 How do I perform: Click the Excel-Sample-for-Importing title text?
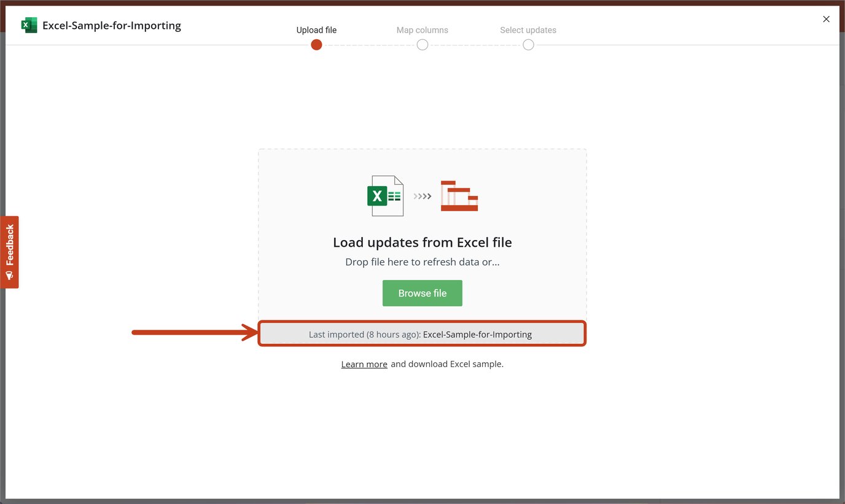click(x=111, y=25)
